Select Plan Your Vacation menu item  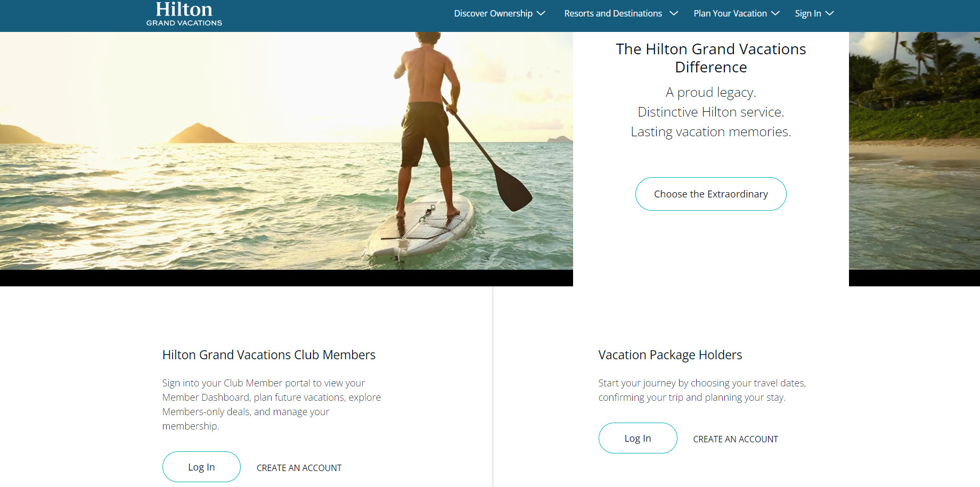pos(730,13)
